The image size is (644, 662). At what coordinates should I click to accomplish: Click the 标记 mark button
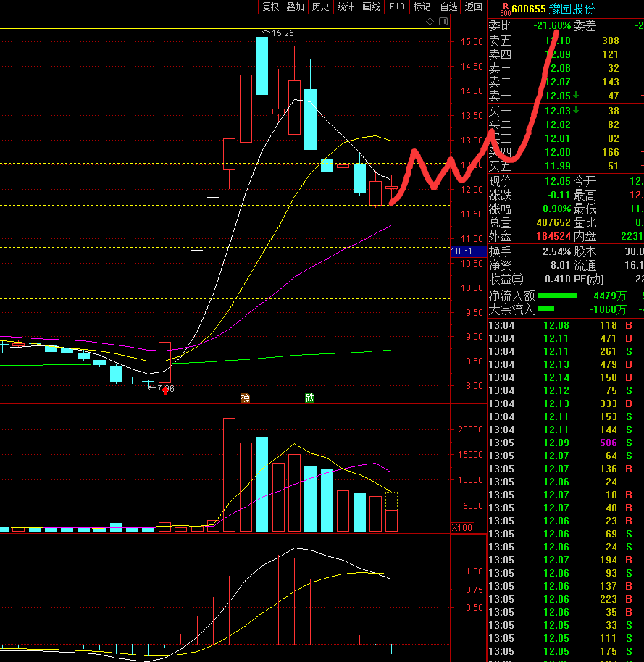click(x=422, y=7)
